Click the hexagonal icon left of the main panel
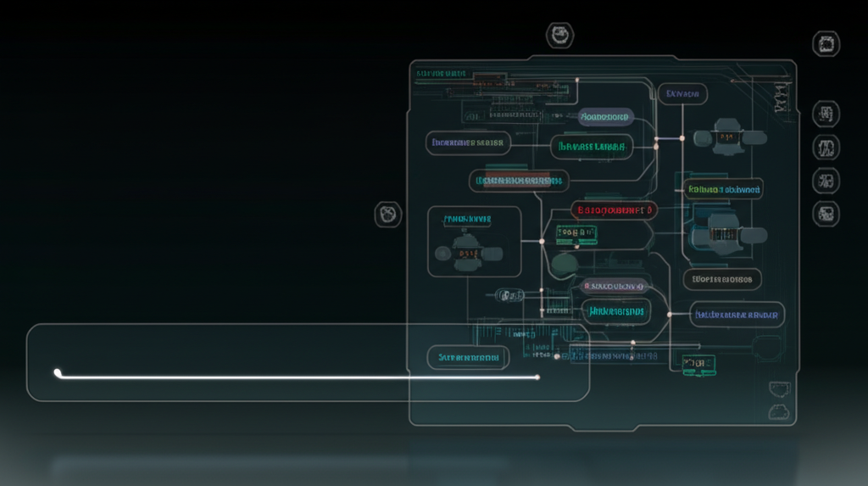 [388, 215]
